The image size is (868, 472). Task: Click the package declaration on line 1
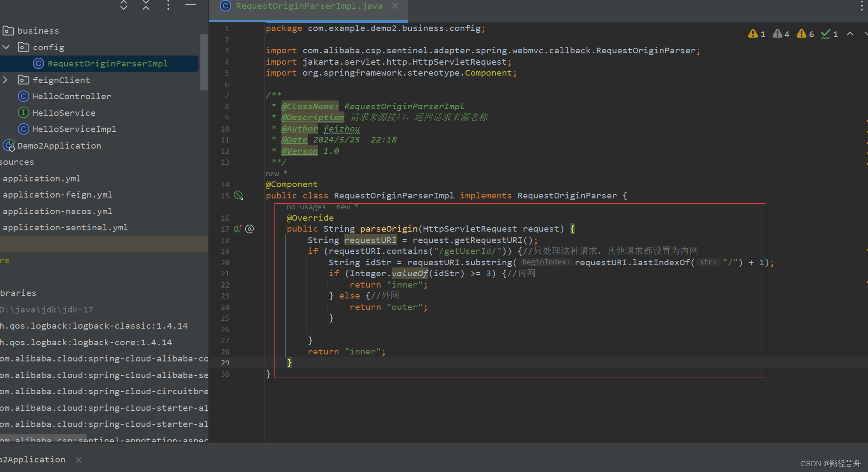375,28
